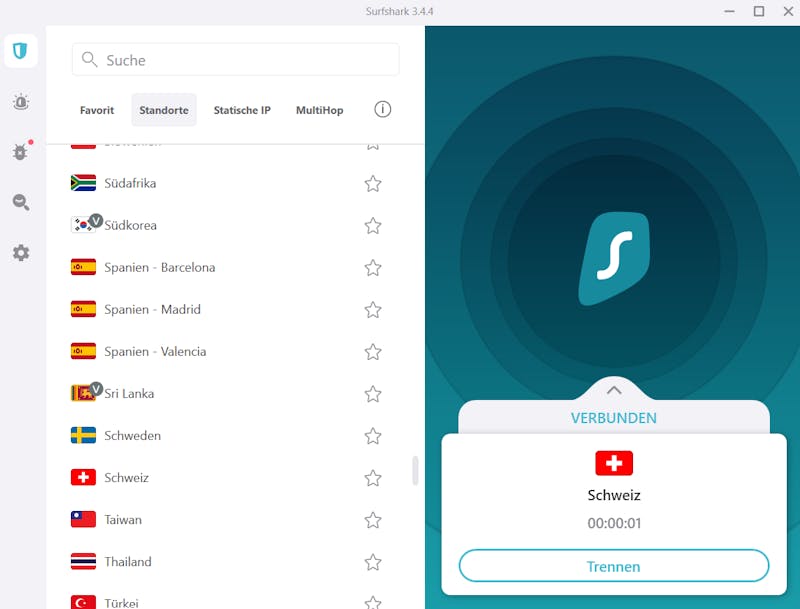Click the Spanien - Madrid flag icon

(x=83, y=309)
